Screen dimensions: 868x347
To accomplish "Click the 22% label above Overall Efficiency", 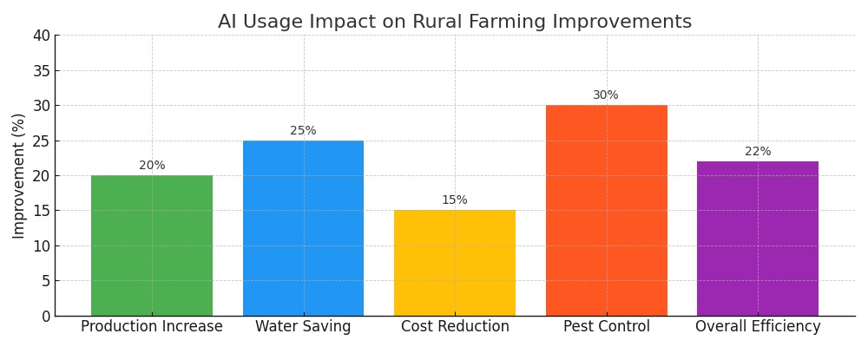I will pos(758,152).
